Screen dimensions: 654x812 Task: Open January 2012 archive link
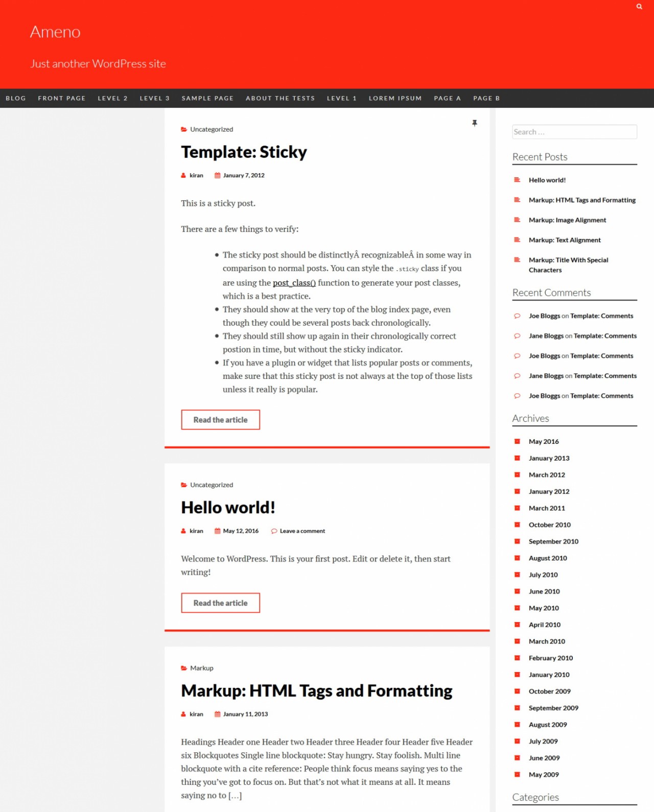point(549,491)
